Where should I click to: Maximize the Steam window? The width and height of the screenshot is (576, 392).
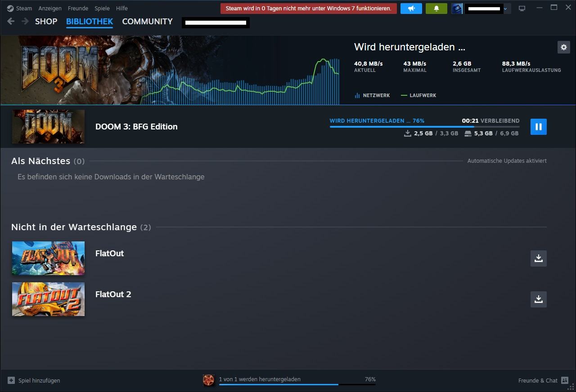[x=554, y=7]
